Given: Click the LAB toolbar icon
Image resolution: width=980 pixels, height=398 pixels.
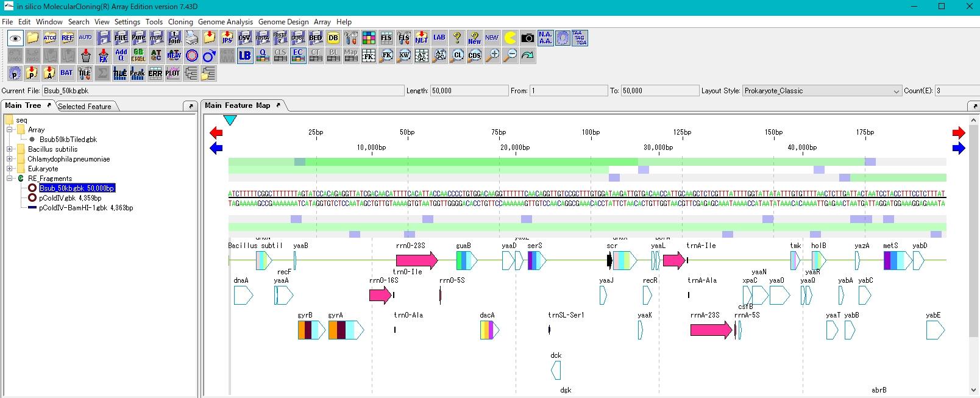Looking at the screenshot, I should [439, 38].
